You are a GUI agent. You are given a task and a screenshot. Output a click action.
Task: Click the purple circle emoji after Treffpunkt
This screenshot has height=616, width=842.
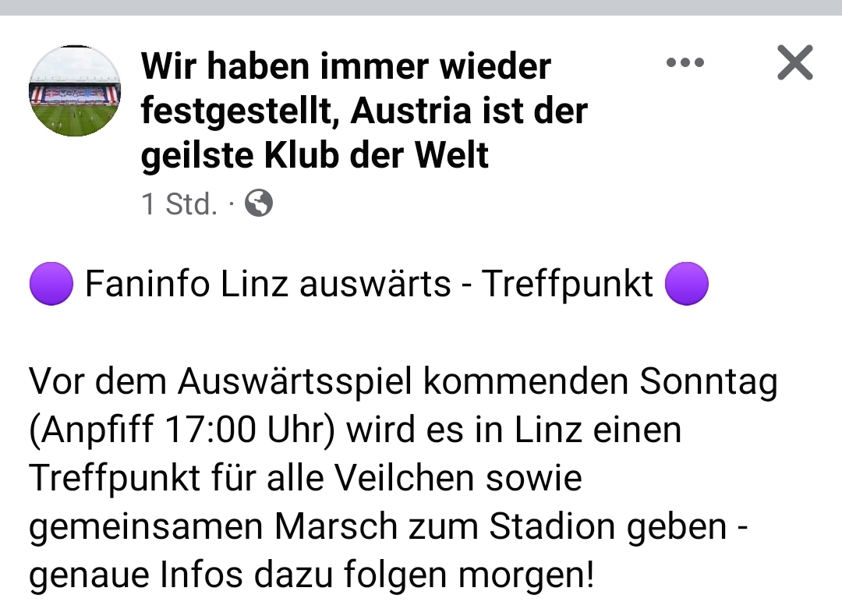[687, 284]
